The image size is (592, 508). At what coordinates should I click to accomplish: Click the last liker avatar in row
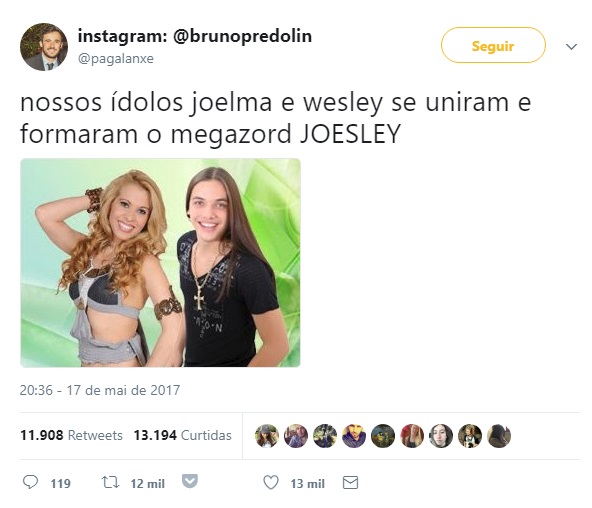point(499,436)
